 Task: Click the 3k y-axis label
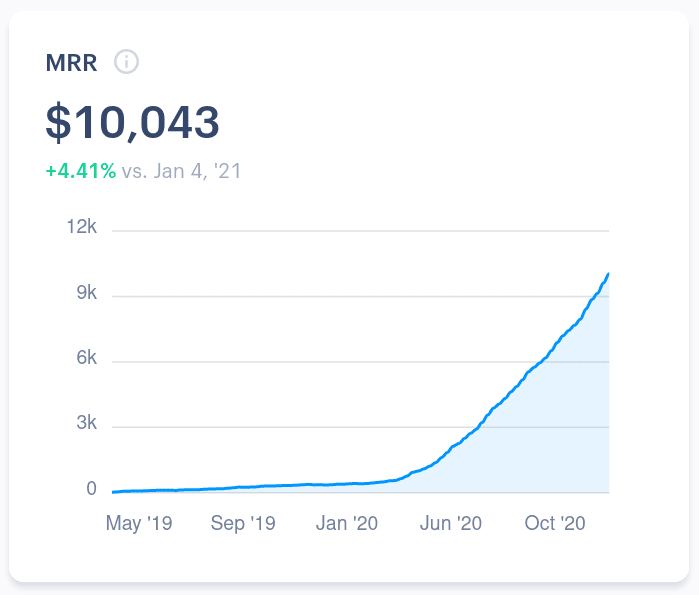coord(84,424)
